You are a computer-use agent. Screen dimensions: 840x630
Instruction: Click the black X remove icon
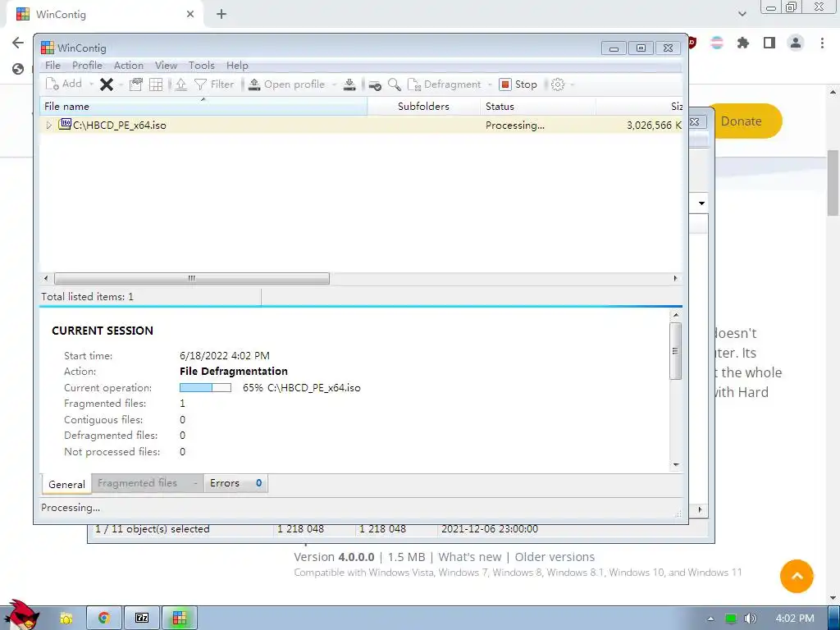pos(107,84)
